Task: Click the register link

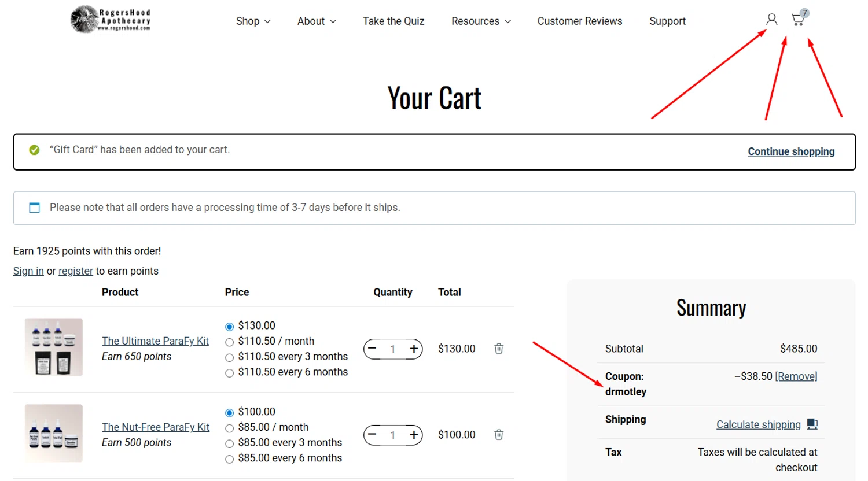Action: (76, 271)
